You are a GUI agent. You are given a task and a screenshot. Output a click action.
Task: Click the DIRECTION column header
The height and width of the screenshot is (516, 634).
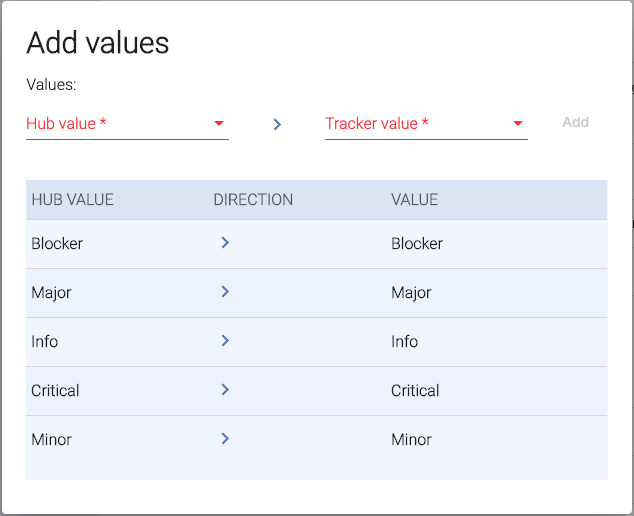[x=253, y=200]
